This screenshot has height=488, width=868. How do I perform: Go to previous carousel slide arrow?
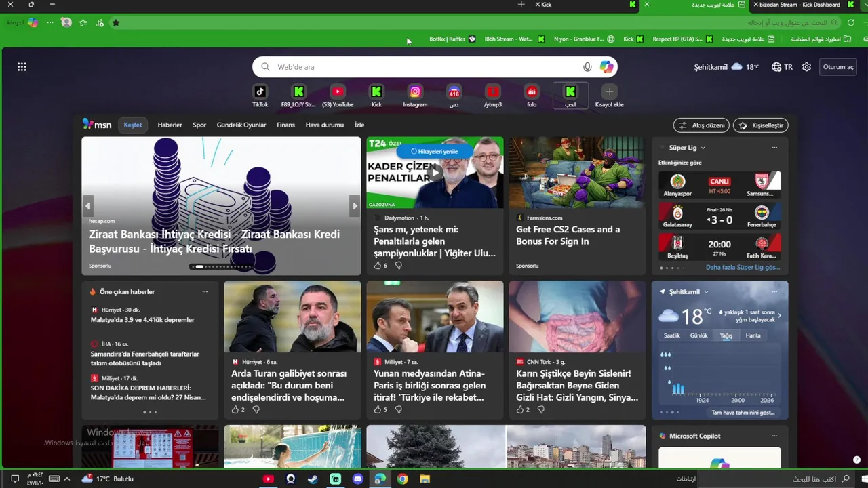click(87, 206)
